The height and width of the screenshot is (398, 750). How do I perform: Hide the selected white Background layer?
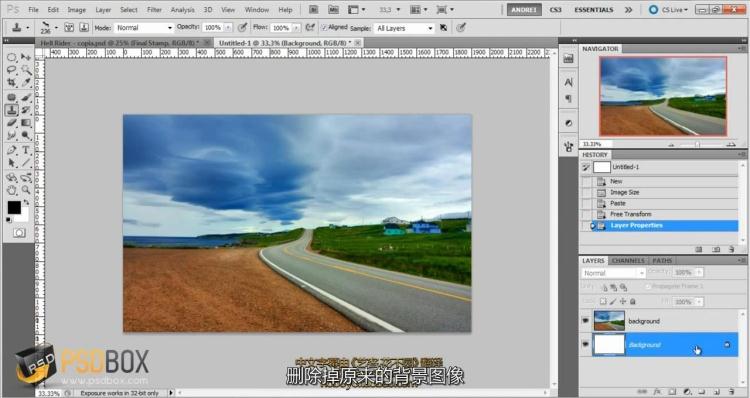(585, 344)
